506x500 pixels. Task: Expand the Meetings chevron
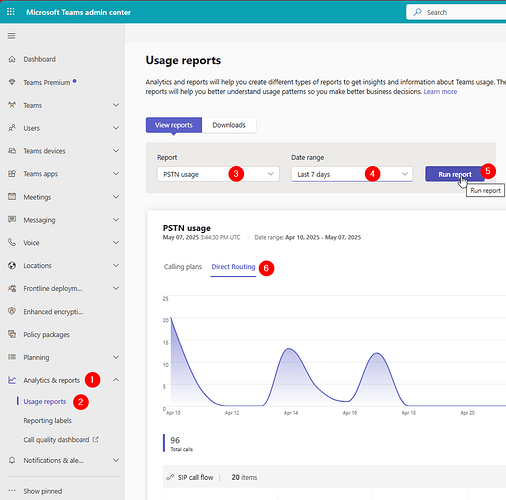(x=116, y=197)
